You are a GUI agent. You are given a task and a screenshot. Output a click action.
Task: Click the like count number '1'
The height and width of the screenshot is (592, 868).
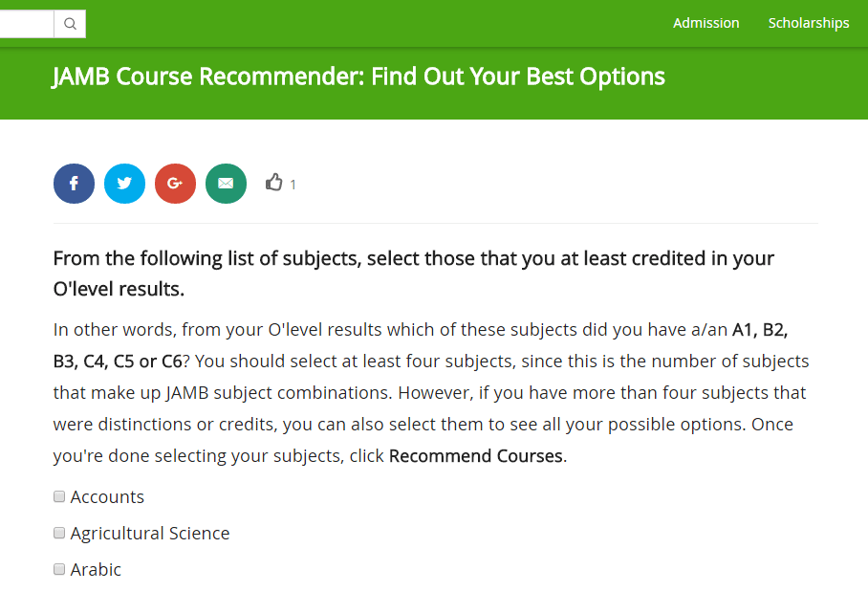tap(292, 184)
